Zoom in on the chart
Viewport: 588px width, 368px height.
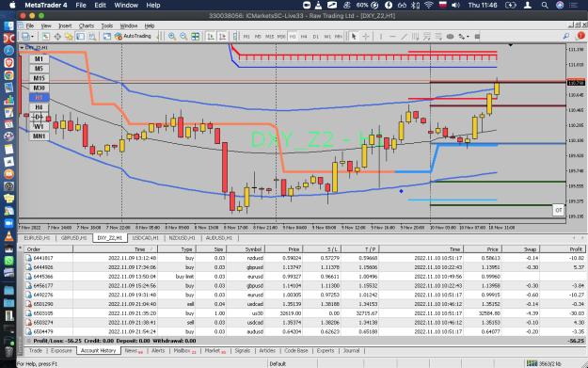pyautogui.click(x=172, y=37)
